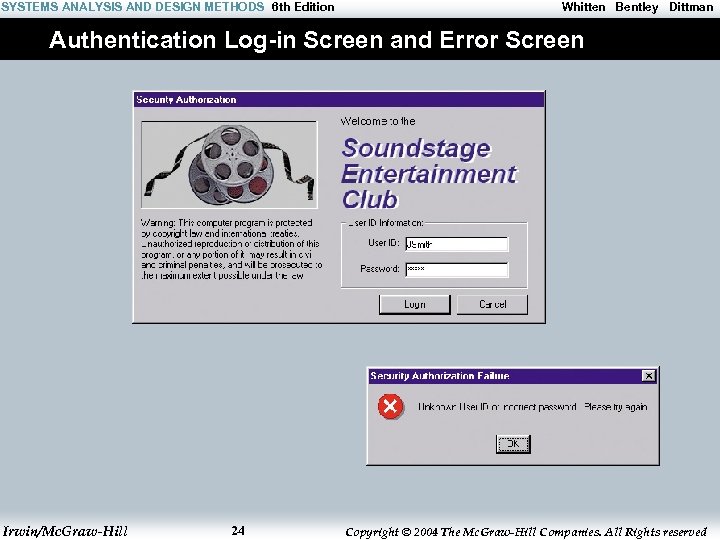Viewport: 720px width, 540px height.
Task: Click the red error X icon
Action: point(391,406)
